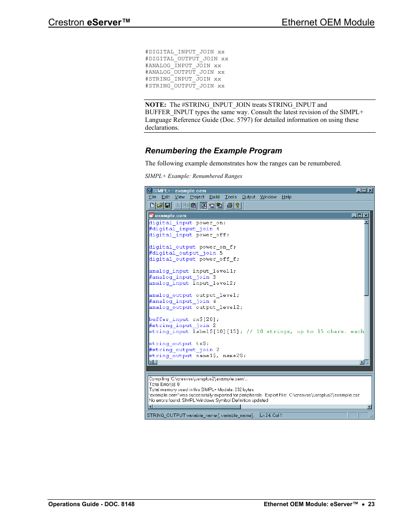411x532 pixels.
Task: Open the Build menu
Action: click(215, 197)
